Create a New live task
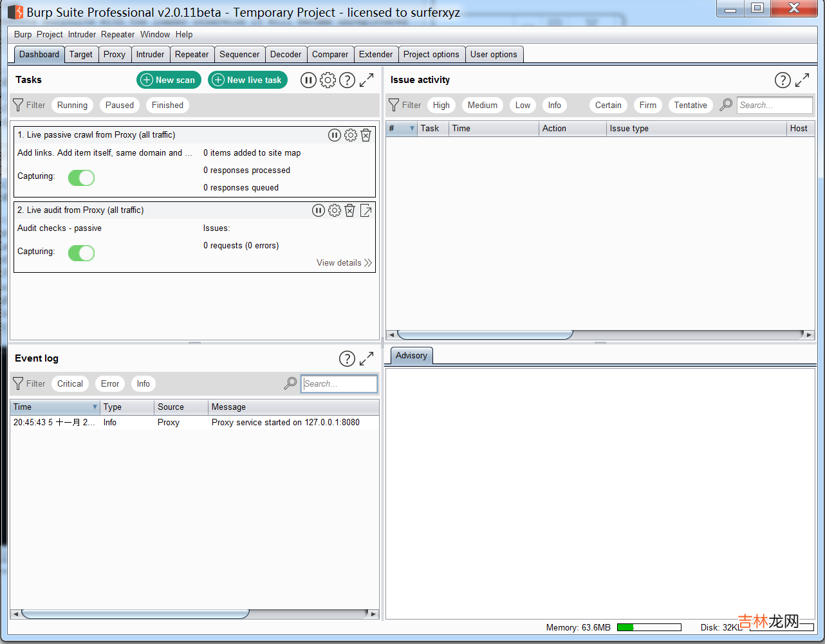825x644 pixels. coord(247,80)
